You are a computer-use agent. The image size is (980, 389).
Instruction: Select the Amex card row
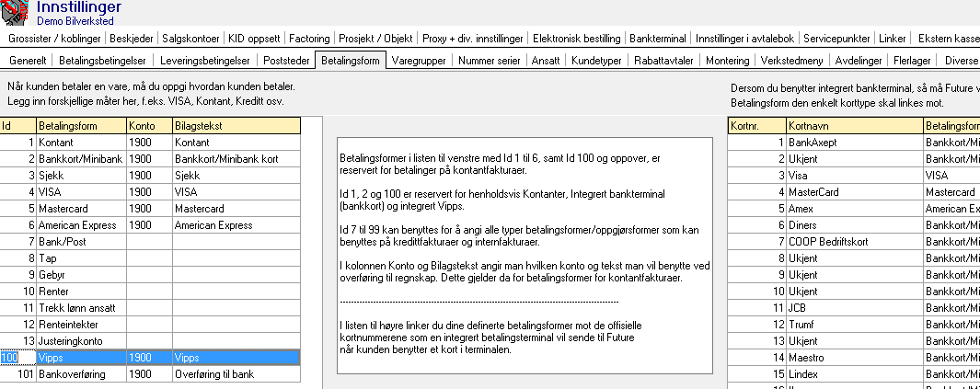(x=854, y=209)
